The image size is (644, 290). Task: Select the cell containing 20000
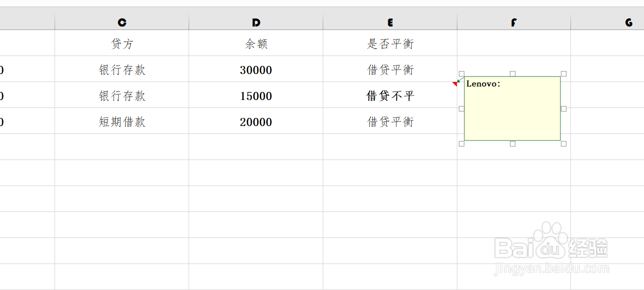click(x=256, y=121)
